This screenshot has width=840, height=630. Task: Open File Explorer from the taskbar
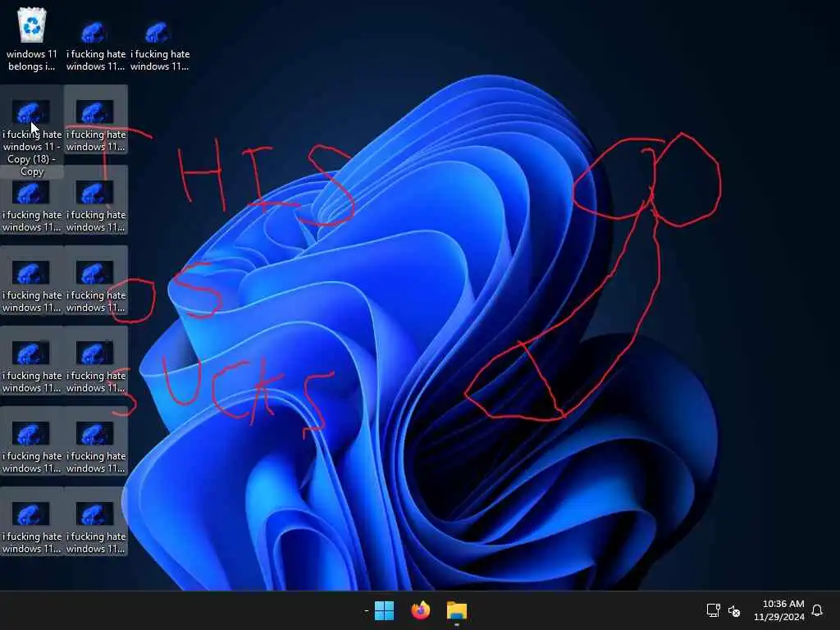pyautogui.click(x=456, y=610)
